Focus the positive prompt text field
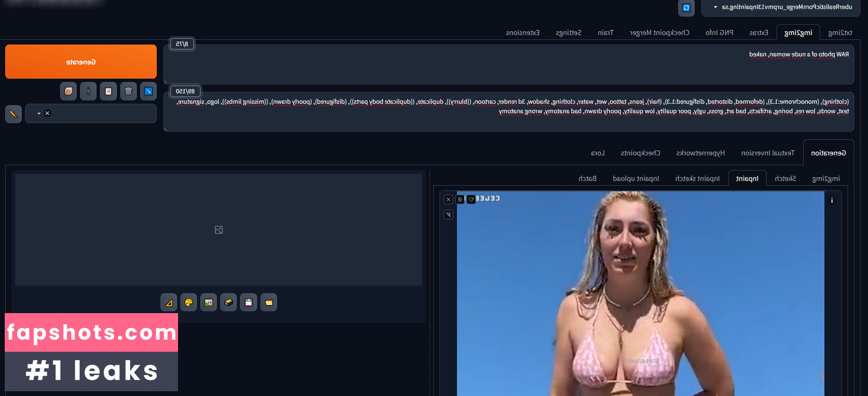The width and height of the screenshot is (868, 396). click(x=509, y=64)
